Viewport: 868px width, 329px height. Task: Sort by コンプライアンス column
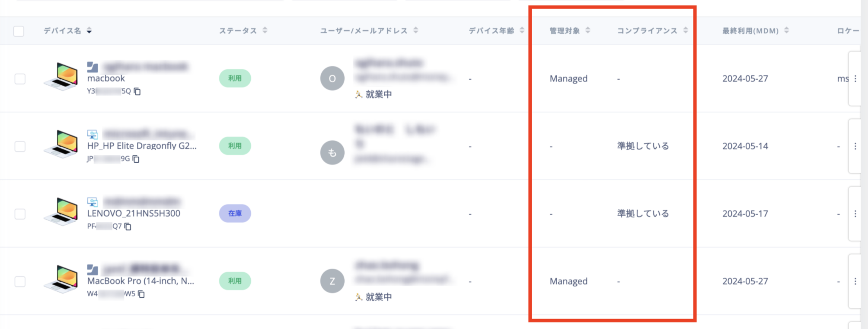(686, 30)
